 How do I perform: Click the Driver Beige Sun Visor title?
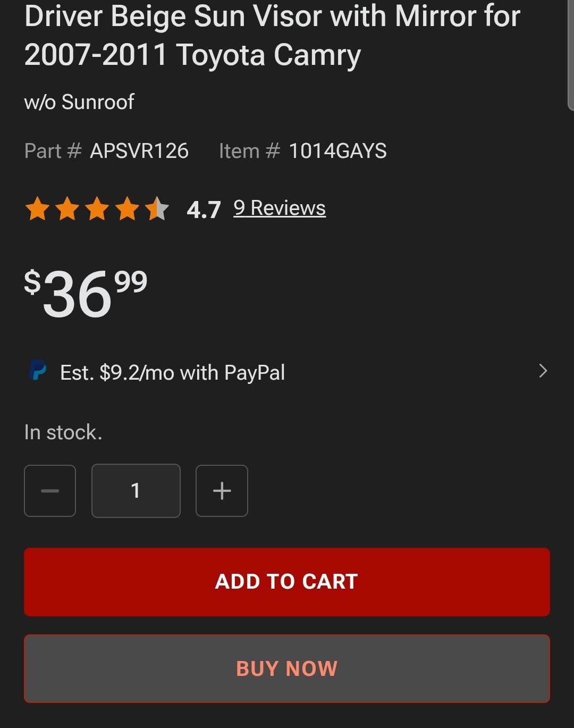(x=272, y=35)
